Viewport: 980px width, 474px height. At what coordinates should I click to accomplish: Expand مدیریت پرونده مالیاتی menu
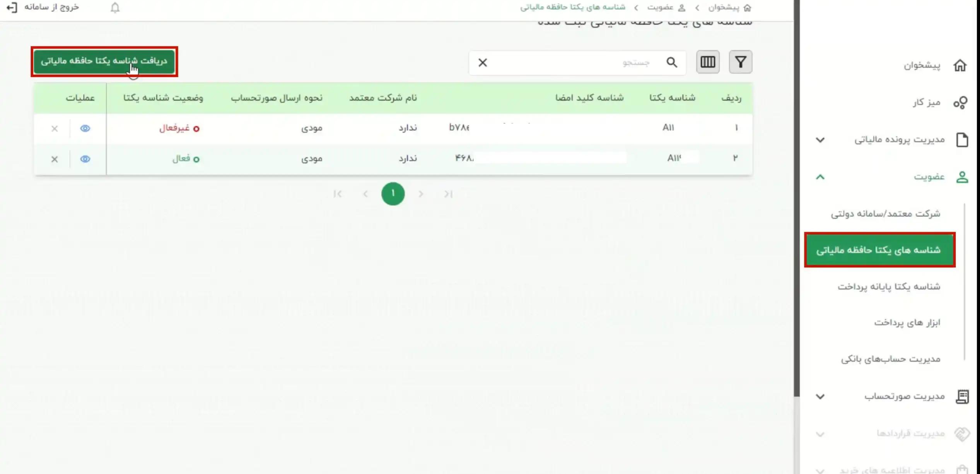click(820, 140)
